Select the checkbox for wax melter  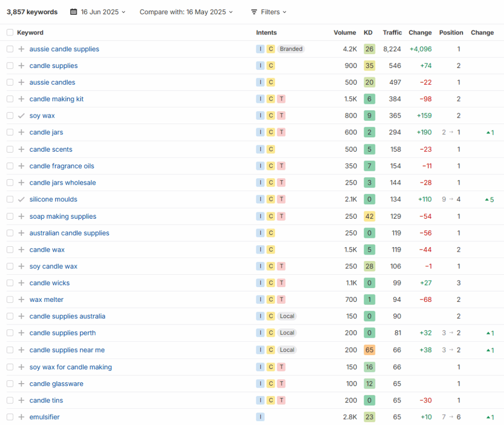point(10,300)
